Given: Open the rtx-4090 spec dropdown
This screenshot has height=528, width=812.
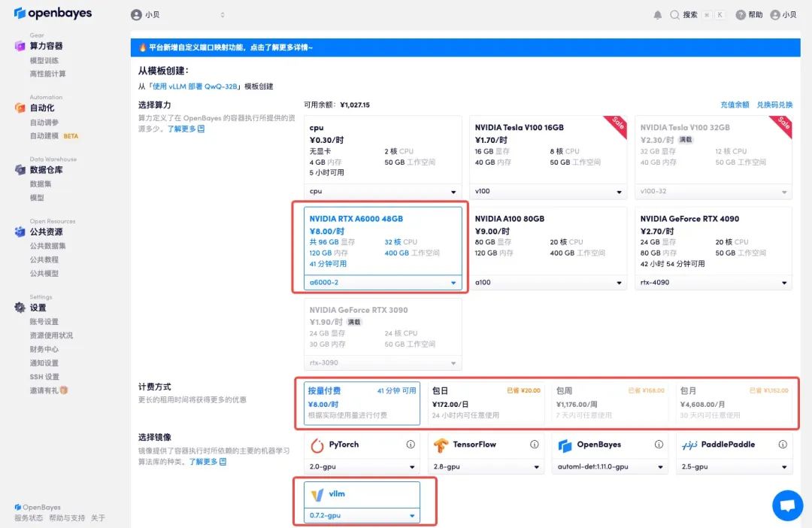Looking at the screenshot, I should click(x=713, y=282).
